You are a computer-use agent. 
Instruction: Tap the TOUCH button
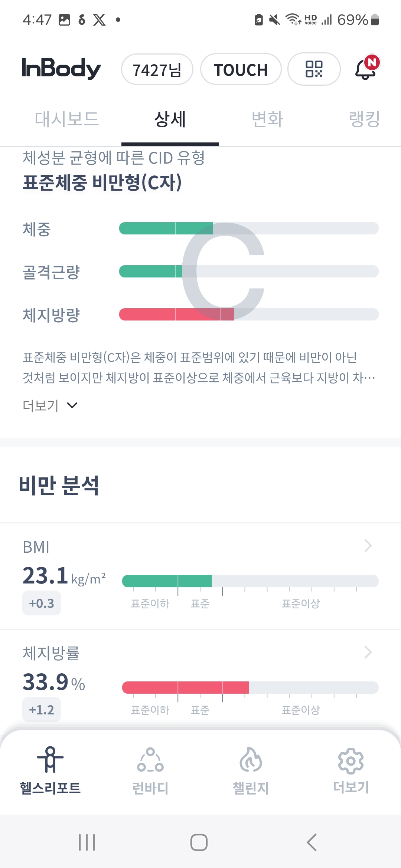pos(241,69)
